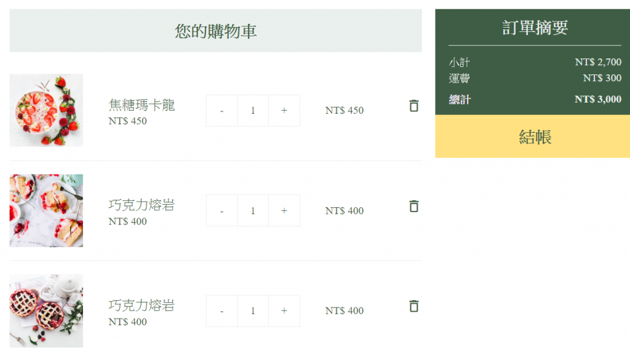
Task: Subtract one from the third row quantity
Action: pyautogui.click(x=221, y=311)
